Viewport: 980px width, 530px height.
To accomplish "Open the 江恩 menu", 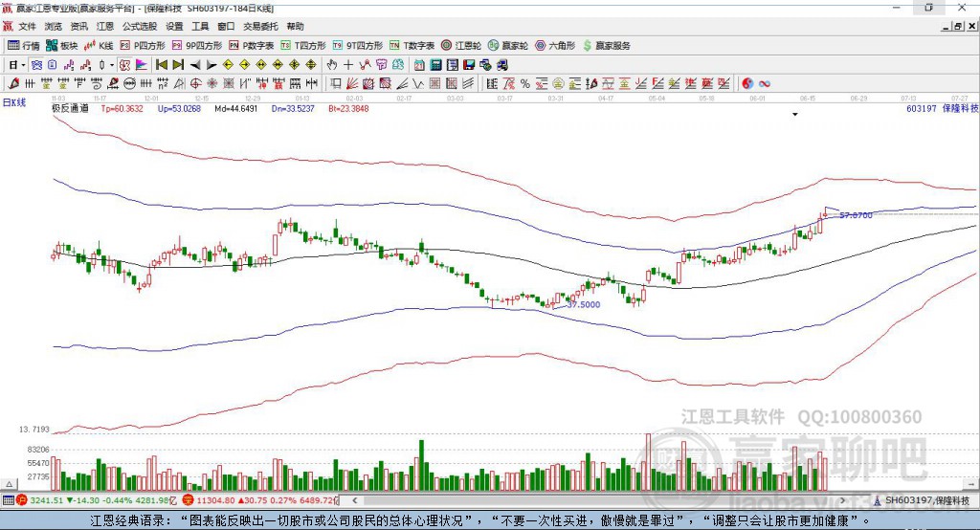I will tap(105, 26).
